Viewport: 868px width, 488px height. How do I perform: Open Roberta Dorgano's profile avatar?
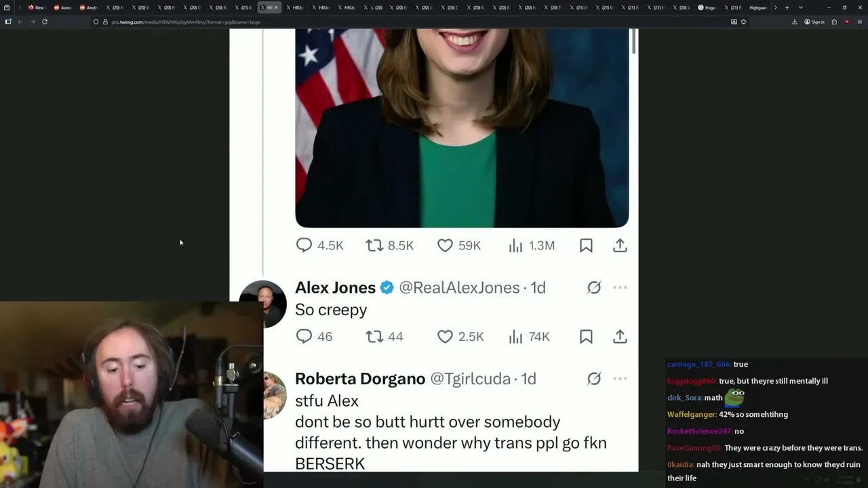click(275, 395)
